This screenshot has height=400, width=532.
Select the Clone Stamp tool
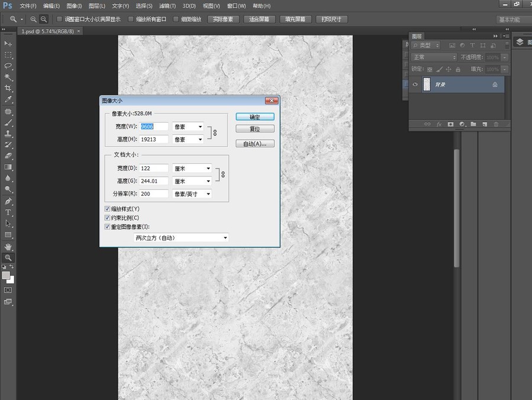[x=8, y=134]
